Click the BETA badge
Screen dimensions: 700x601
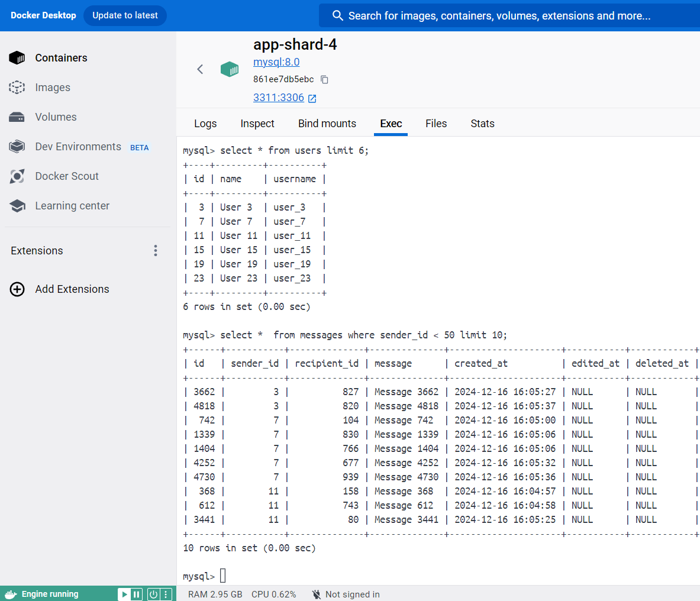click(139, 148)
